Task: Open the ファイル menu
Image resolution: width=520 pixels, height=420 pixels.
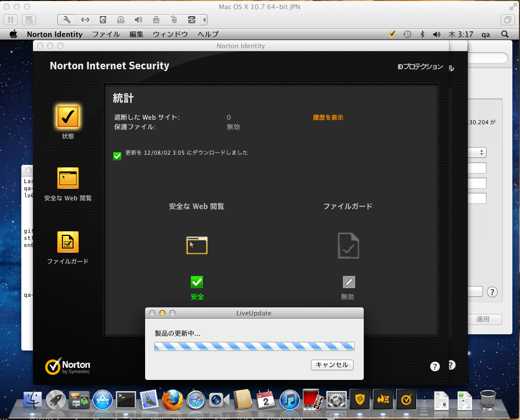Action: pyautogui.click(x=106, y=34)
